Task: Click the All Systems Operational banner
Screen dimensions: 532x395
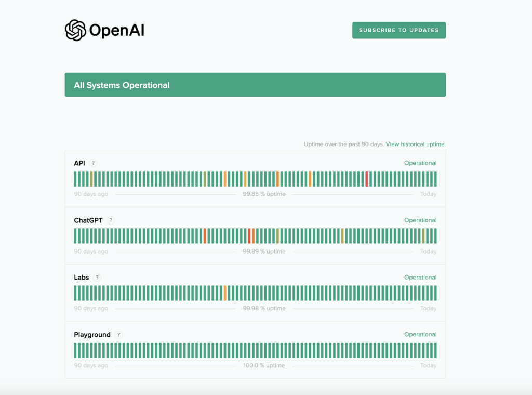Action: point(255,84)
